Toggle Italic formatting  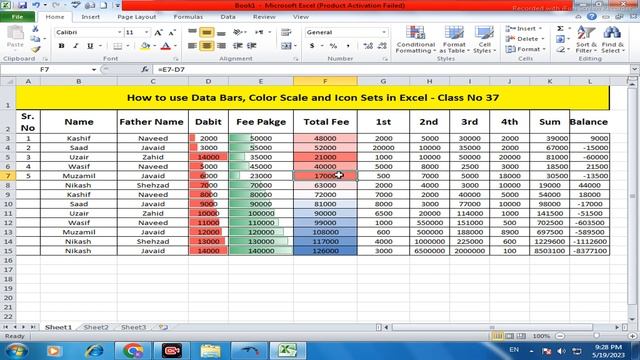pyautogui.click(x=76, y=46)
